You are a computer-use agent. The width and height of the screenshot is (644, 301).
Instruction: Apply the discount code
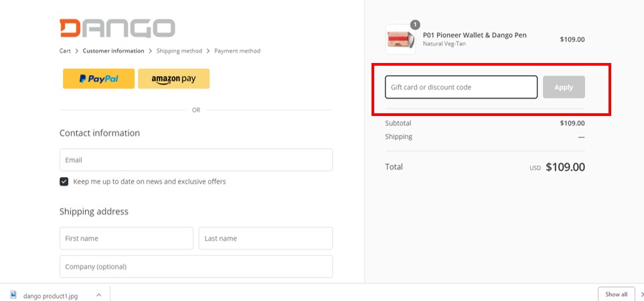coord(564,87)
